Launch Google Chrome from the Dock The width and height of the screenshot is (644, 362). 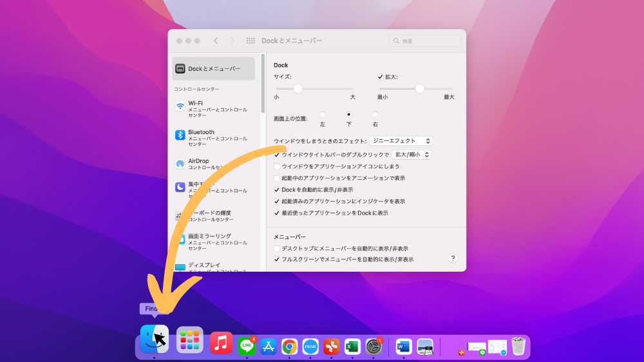[x=289, y=347]
